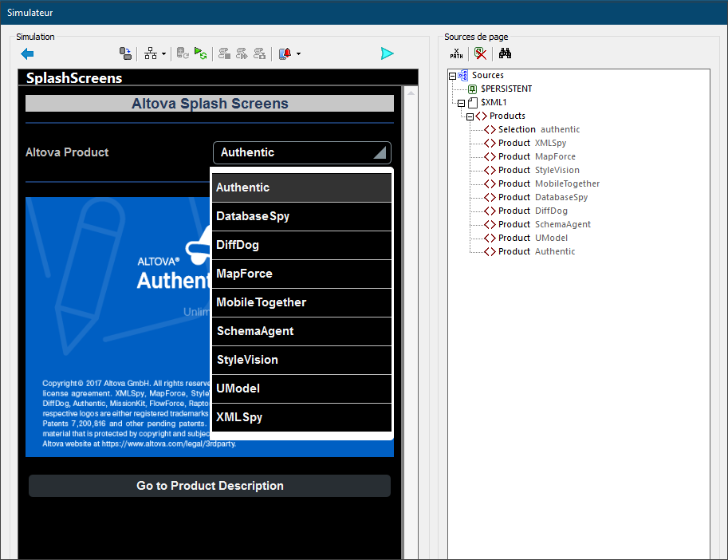Collapse the Sources root node
Viewport: 728px width, 560px height.
coord(453,76)
